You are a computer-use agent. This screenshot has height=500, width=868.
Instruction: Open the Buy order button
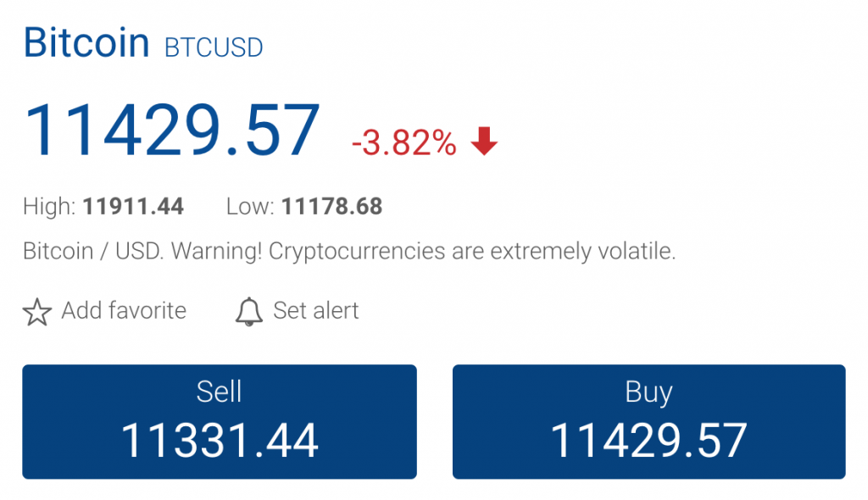(x=648, y=421)
